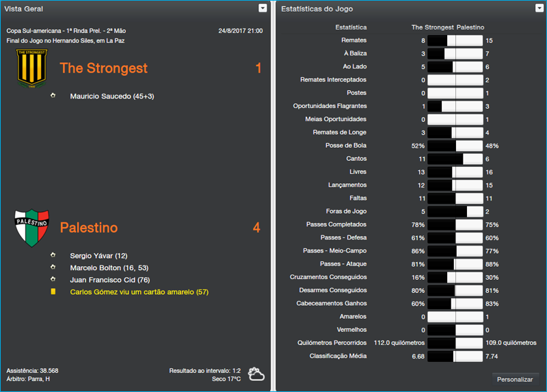The image size is (547, 392).
Task: Click the Desarmes Conseguidos label
Action: tap(333, 290)
